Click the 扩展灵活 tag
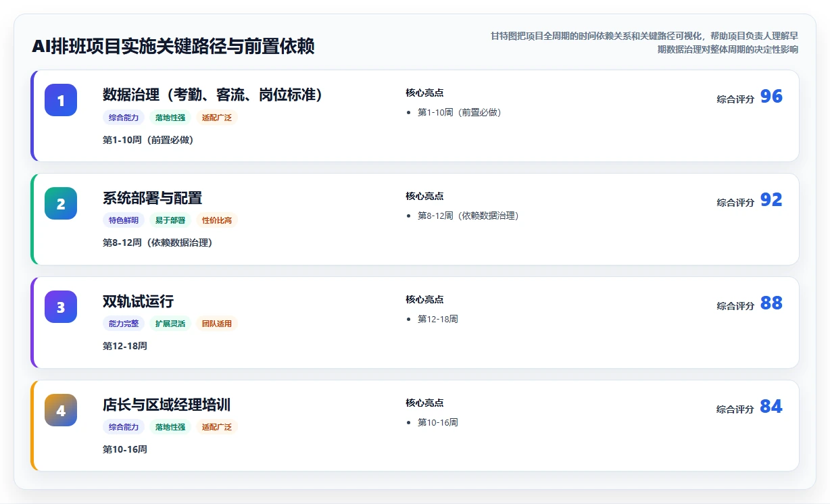Image resolution: width=830 pixels, height=504 pixels. click(170, 324)
